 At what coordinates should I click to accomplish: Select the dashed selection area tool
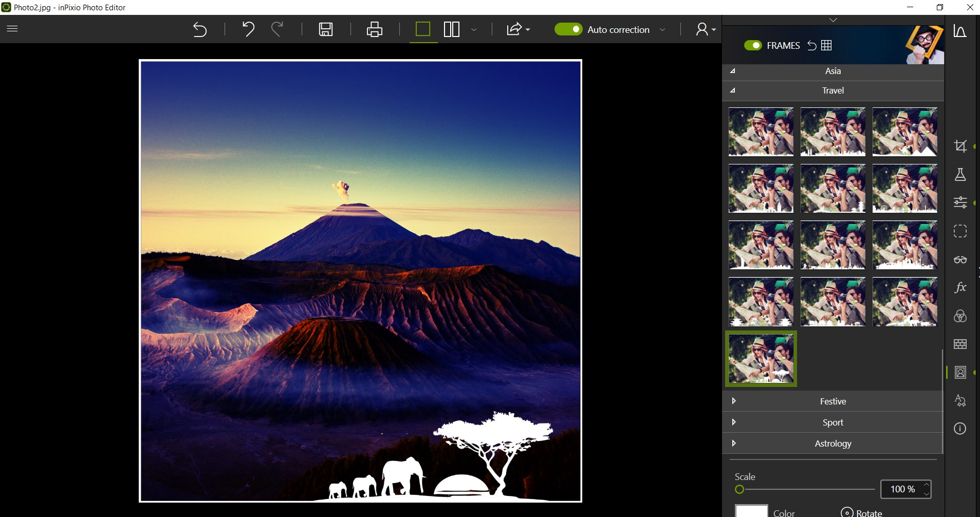tap(960, 231)
